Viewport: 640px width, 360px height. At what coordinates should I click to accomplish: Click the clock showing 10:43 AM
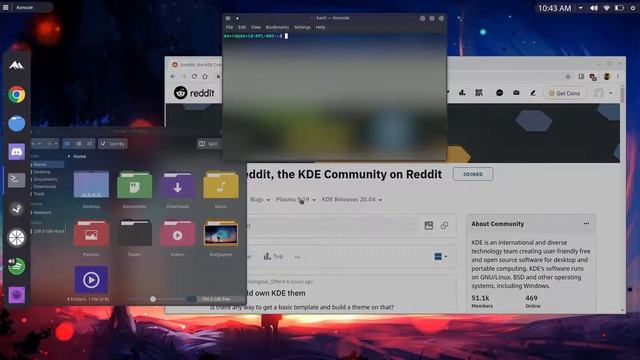[554, 8]
